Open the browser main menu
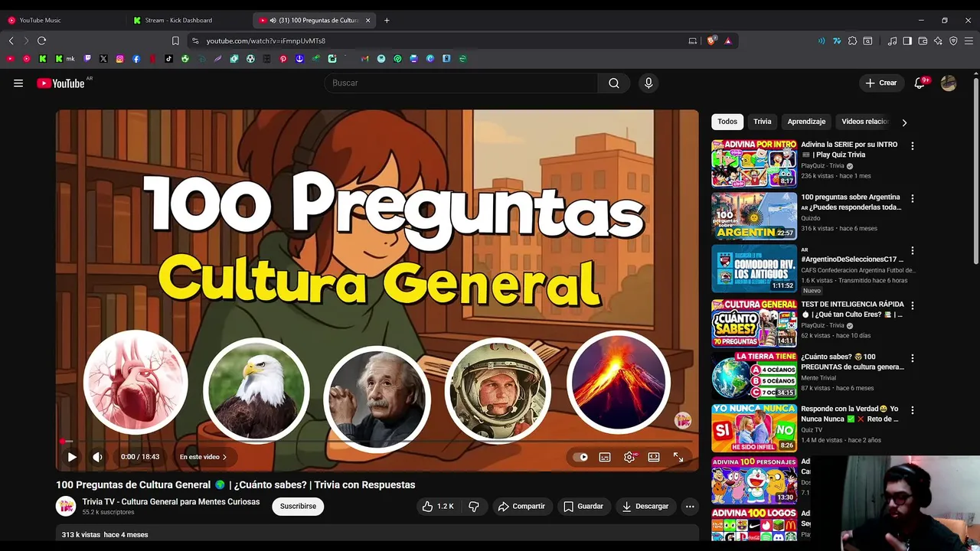Screen dimensions: 980x551 click(x=969, y=41)
